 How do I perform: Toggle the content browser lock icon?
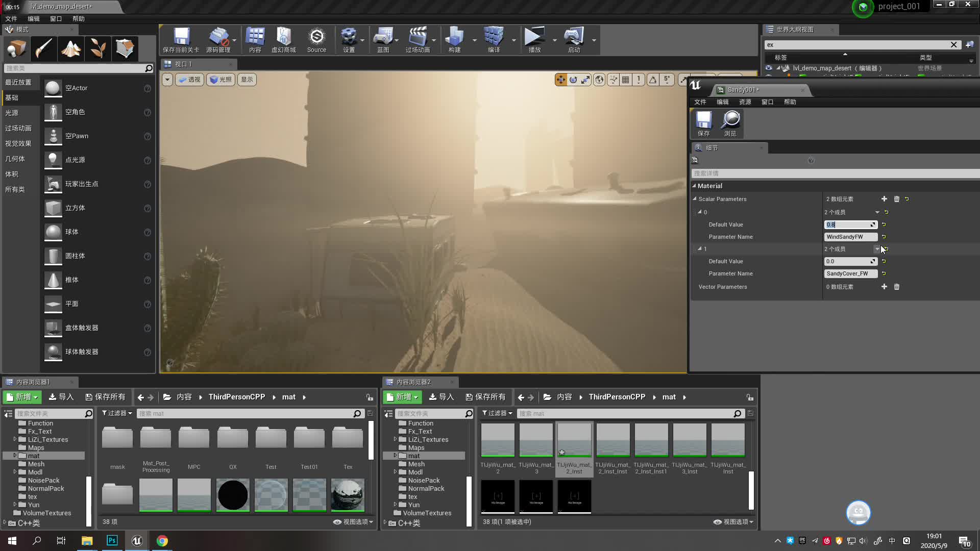click(370, 397)
